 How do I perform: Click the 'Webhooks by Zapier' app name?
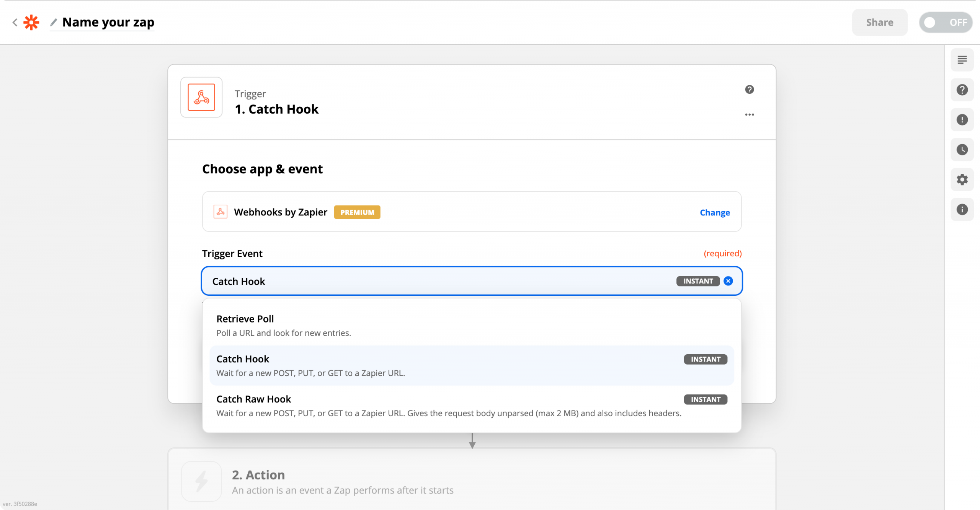pos(281,212)
